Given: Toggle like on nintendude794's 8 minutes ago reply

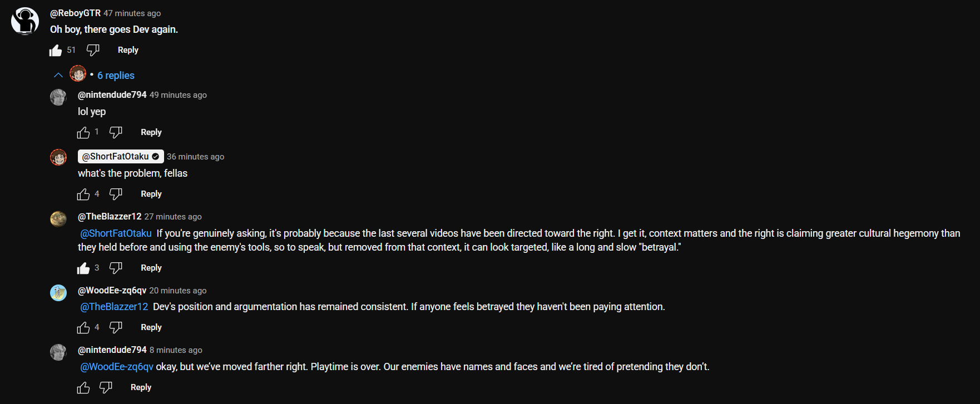Looking at the screenshot, I should coord(83,387).
